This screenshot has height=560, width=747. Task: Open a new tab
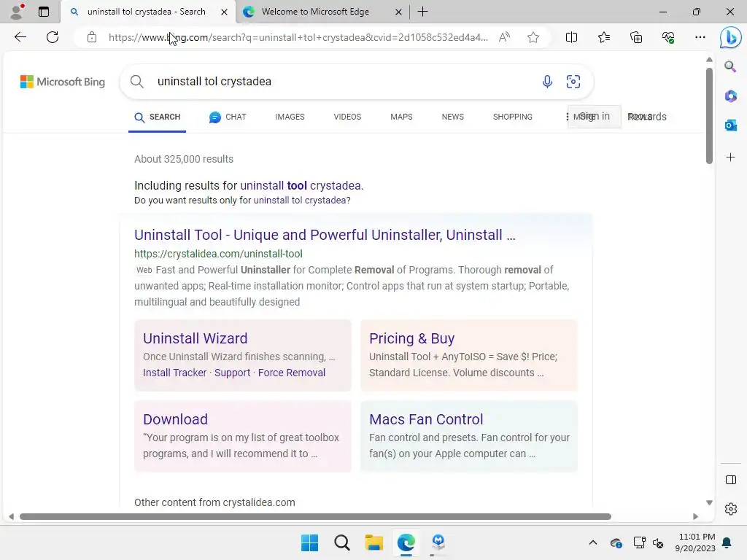click(x=422, y=12)
